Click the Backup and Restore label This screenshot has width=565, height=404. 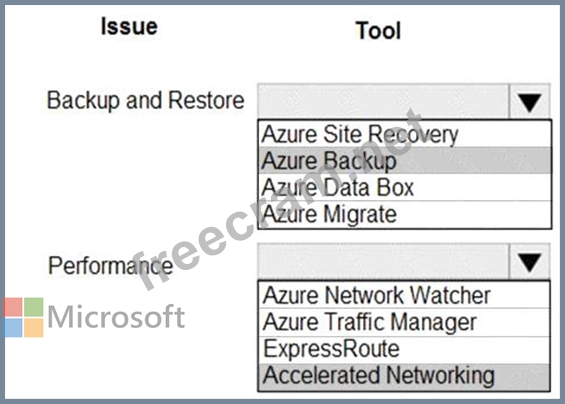click(146, 101)
